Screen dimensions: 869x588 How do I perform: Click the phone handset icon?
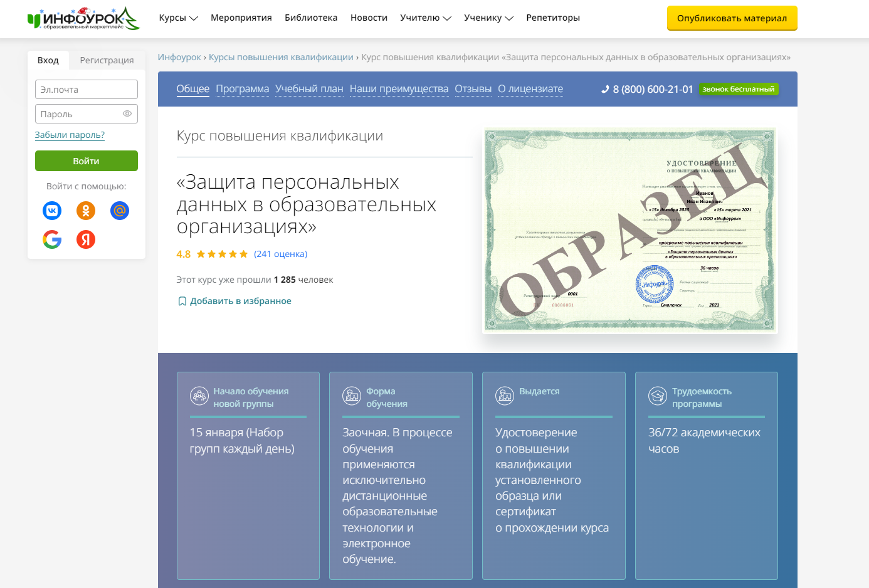pyautogui.click(x=605, y=89)
